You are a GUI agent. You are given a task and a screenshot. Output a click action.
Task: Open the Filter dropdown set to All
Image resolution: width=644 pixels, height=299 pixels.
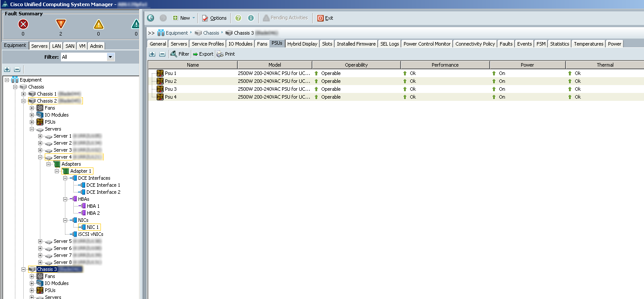[111, 57]
